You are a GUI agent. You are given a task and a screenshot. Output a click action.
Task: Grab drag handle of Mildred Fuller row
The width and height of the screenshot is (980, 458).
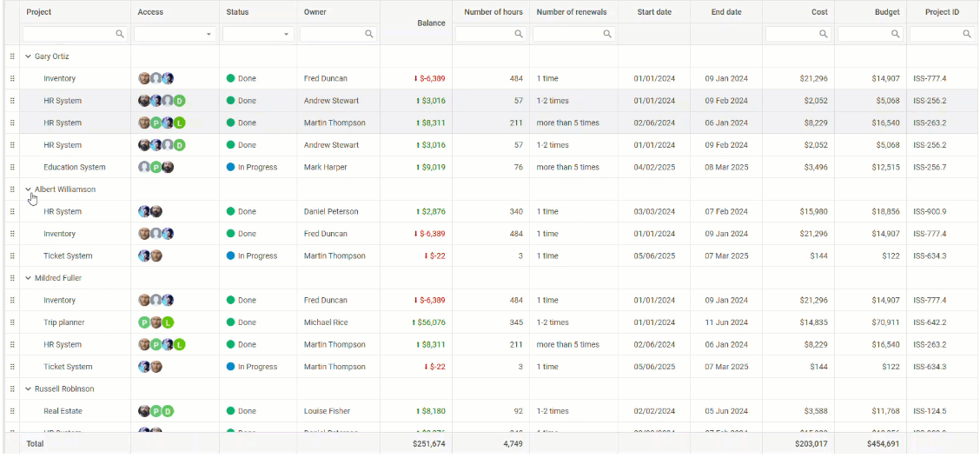click(x=12, y=278)
